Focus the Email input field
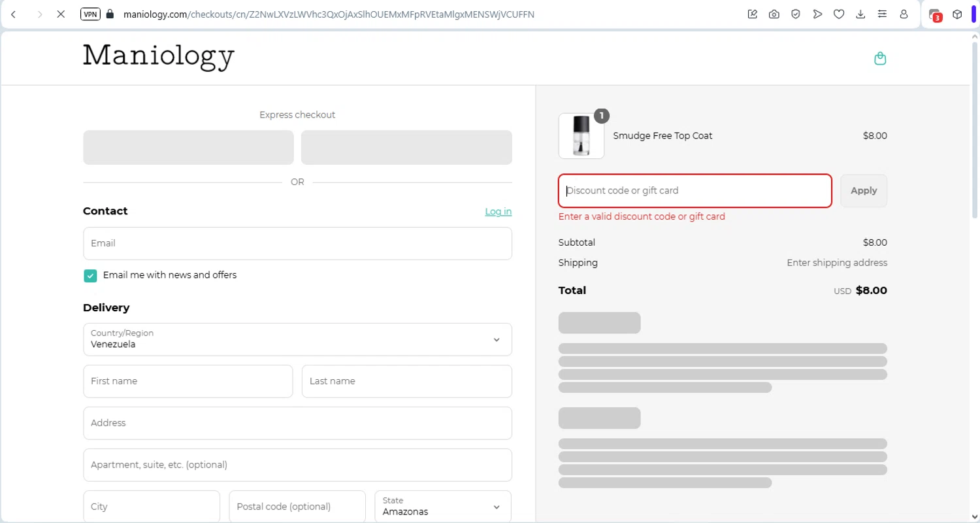Image resolution: width=980 pixels, height=523 pixels. pyautogui.click(x=297, y=243)
